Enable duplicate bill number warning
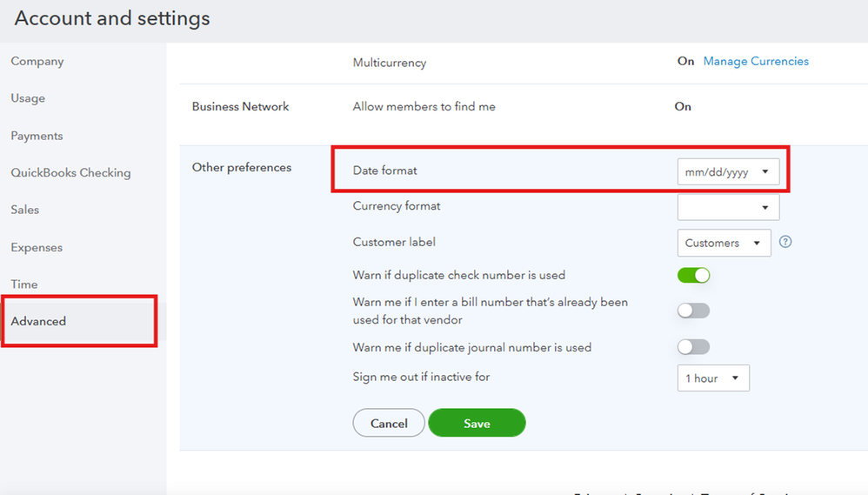 pyautogui.click(x=694, y=311)
